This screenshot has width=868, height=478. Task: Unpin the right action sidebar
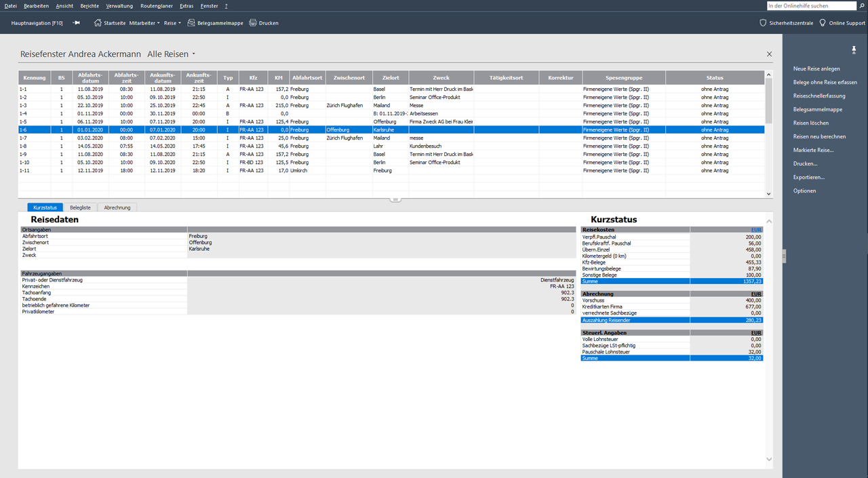click(x=854, y=50)
